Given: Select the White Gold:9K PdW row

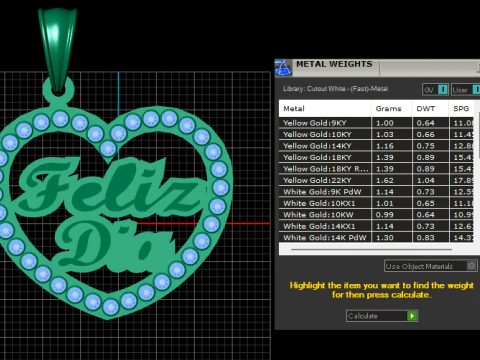Looking at the screenshot, I should [376, 192].
